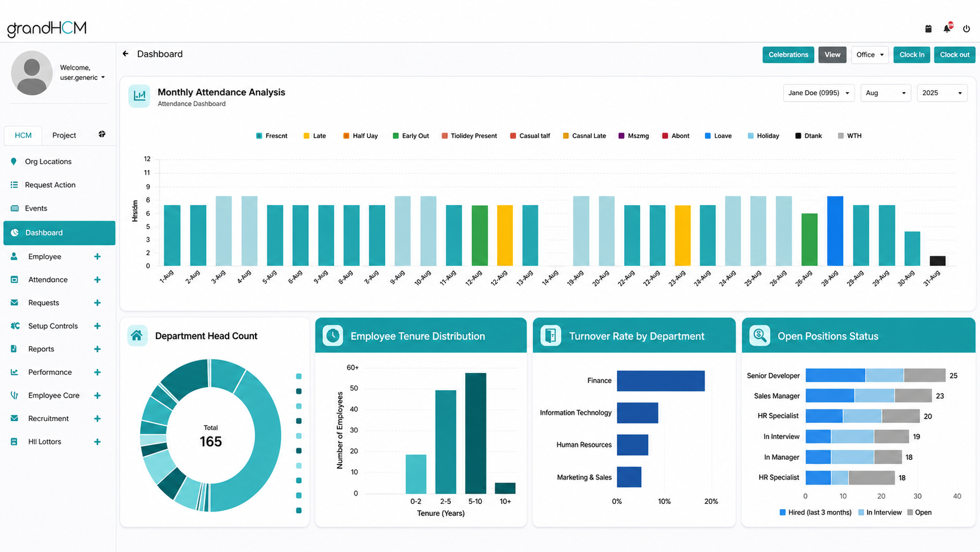980x552 pixels.
Task: Click the grandHCM logo
Action: (47, 28)
